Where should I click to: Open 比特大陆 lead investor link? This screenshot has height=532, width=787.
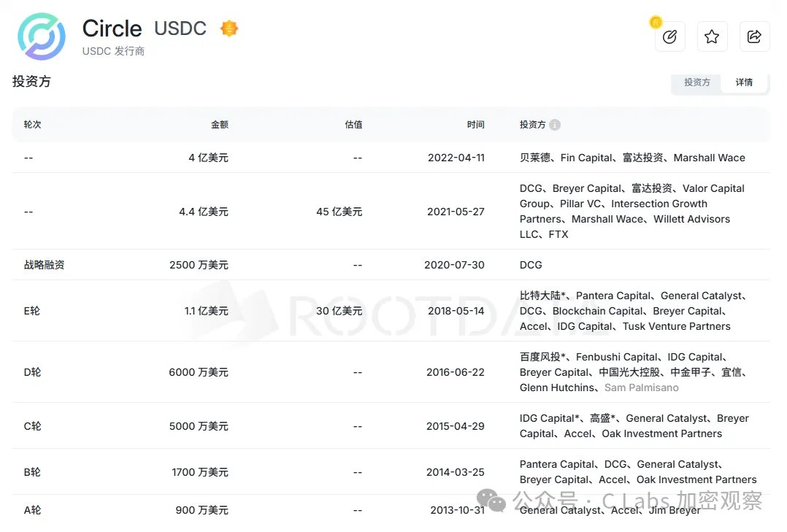pos(542,296)
